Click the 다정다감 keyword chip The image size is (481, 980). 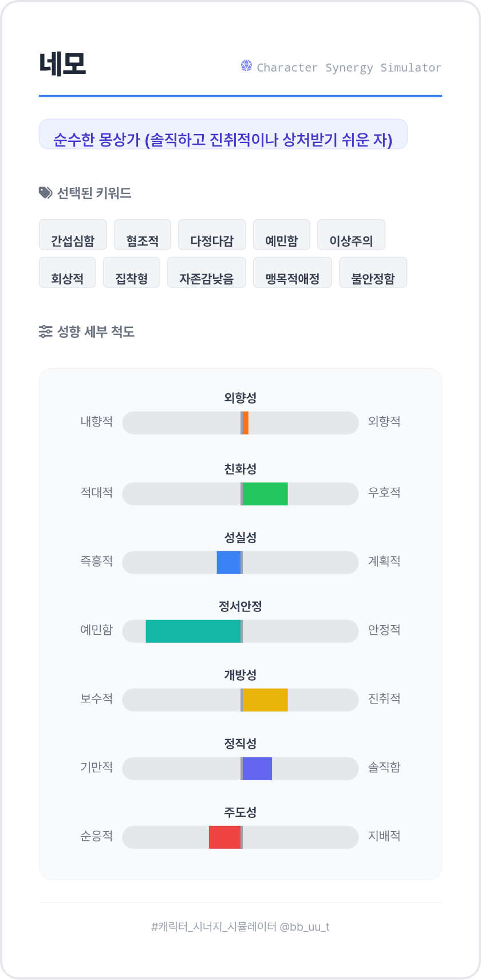pos(212,235)
